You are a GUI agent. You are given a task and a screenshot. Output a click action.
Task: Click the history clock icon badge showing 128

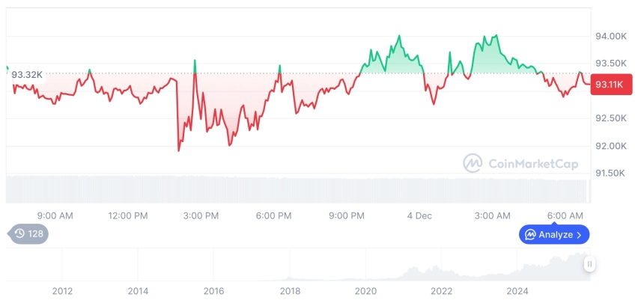(28, 234)
